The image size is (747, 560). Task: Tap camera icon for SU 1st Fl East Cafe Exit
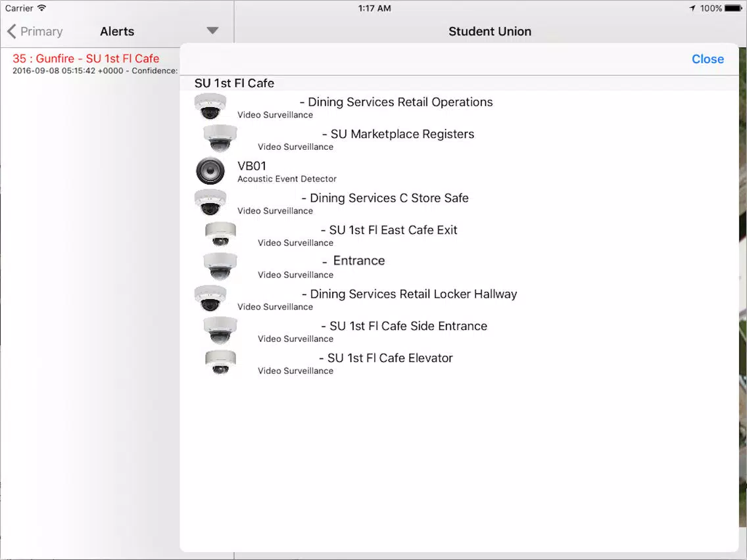[x=220, y=234]
